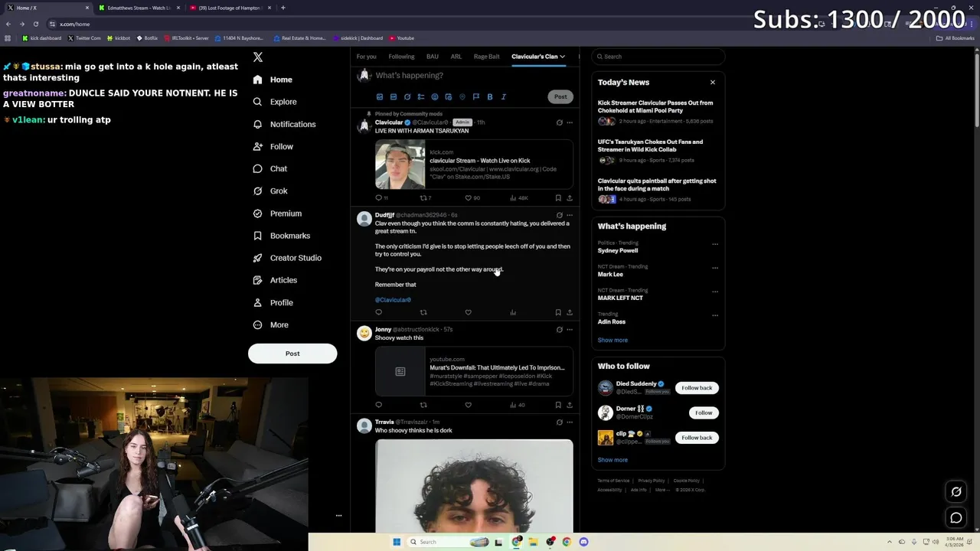Viewport: 980px width, 551px height.
Task: Open Discord from the taskbar
Action: pos(583,542)
